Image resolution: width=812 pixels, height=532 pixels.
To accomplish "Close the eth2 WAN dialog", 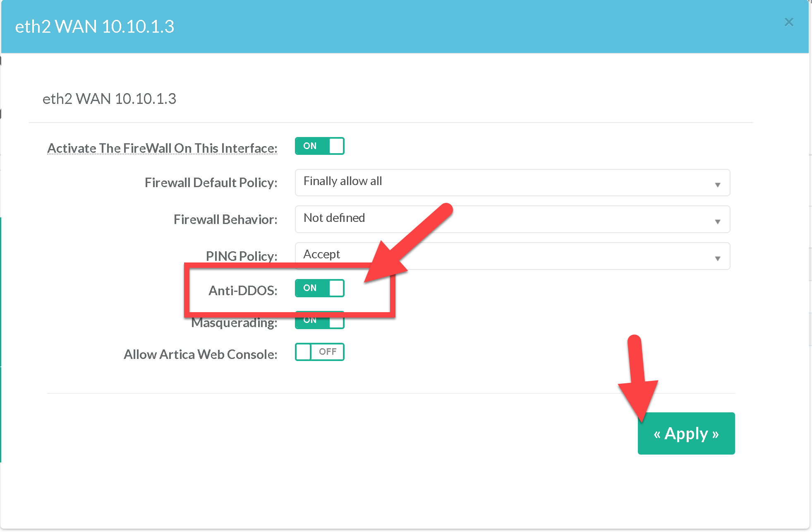I will [x=788, y=22].
